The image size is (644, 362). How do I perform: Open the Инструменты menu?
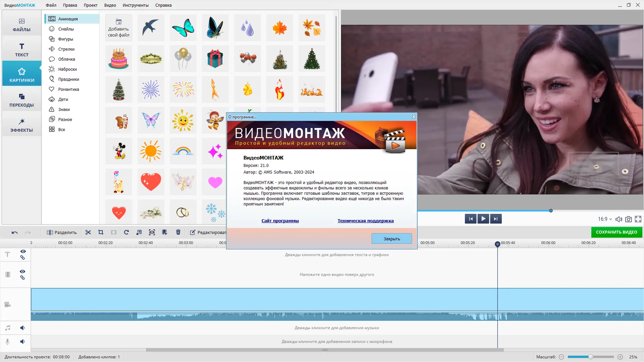point(135,5)
